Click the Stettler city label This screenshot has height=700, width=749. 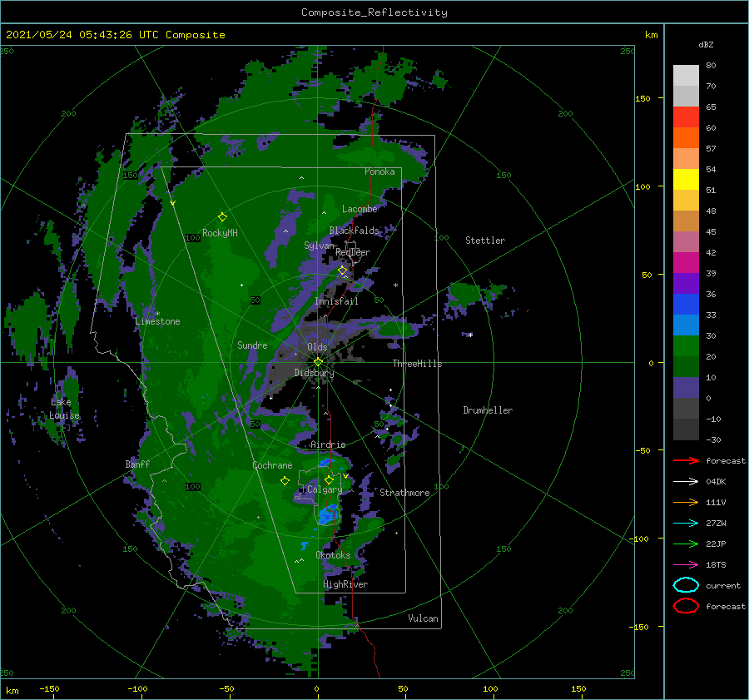pos(485,241)
